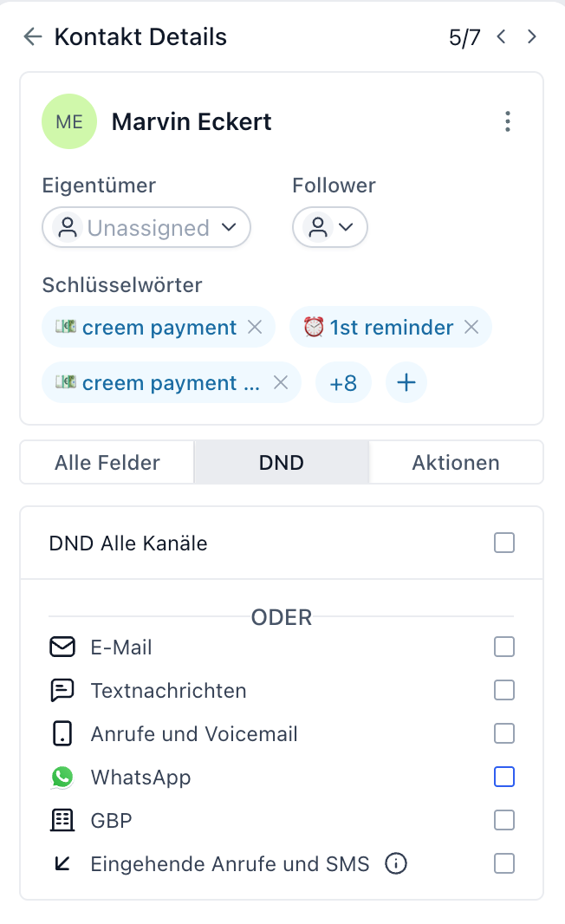The height and width of the screenshot is (924, 565).
Task: Check the GBP DND checkbox
Action: pos(504,820)
